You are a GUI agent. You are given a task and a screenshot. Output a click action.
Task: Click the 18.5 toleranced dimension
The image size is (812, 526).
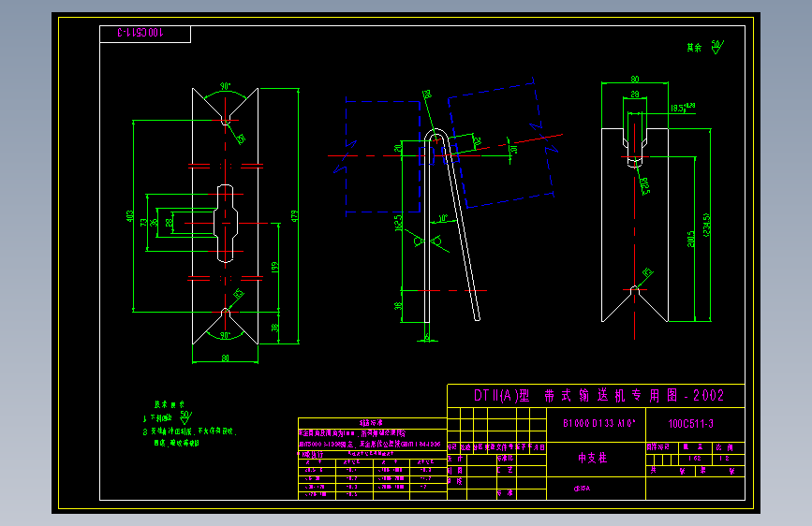click(683, 108)
